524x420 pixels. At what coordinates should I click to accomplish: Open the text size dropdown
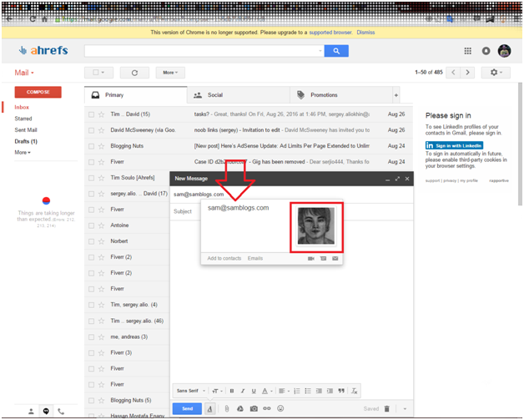[217, 391]
